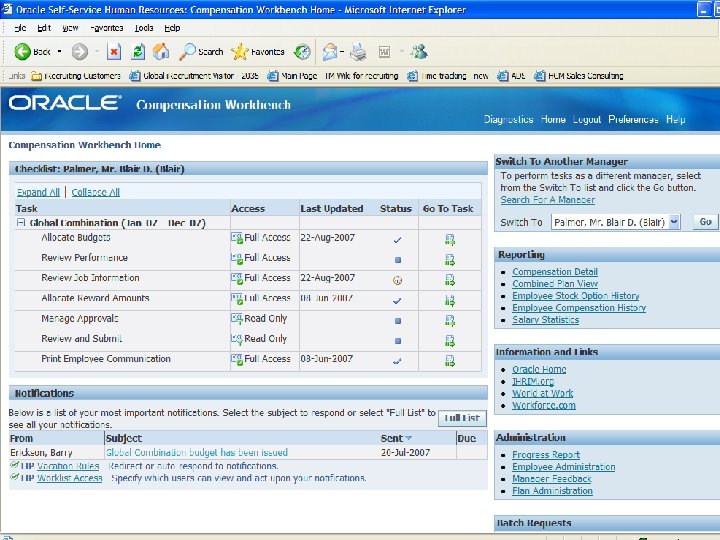Open the Oracle Home link
The height and width of the screenshot is (540, 720).
click(539, 369)
